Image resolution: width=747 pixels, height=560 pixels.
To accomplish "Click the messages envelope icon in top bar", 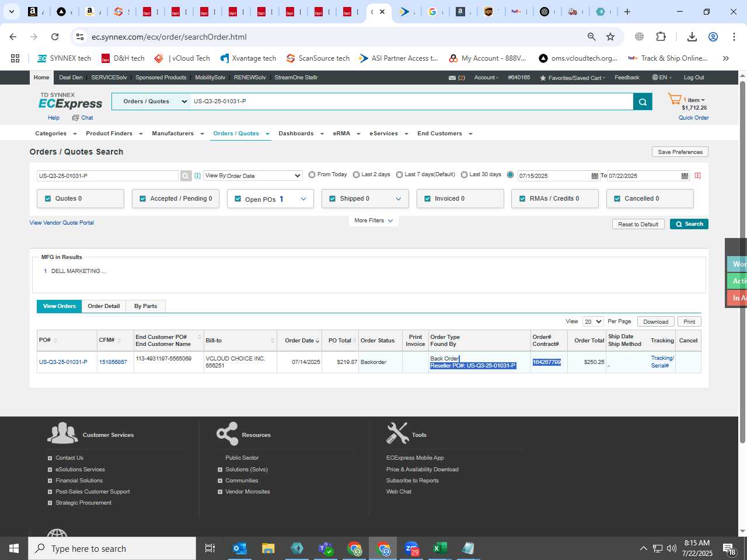I will pyautogui.click(x=452, y=78).
